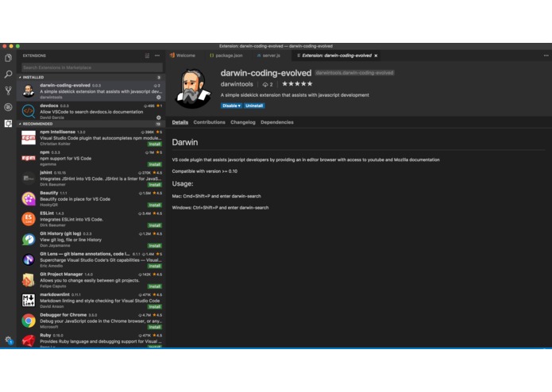Open the Search view in activity bar
The height and width of the screenshot is (392, 552).
(x=8, y=74)
